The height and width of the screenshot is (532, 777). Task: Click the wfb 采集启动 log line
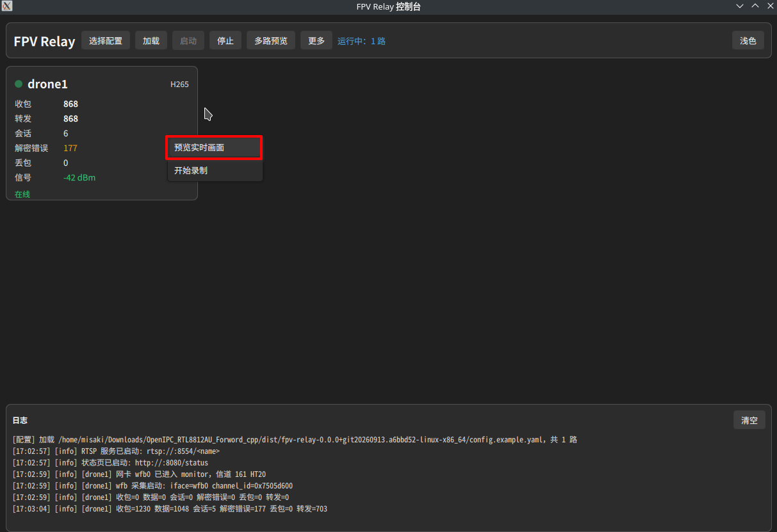point(152,486)
